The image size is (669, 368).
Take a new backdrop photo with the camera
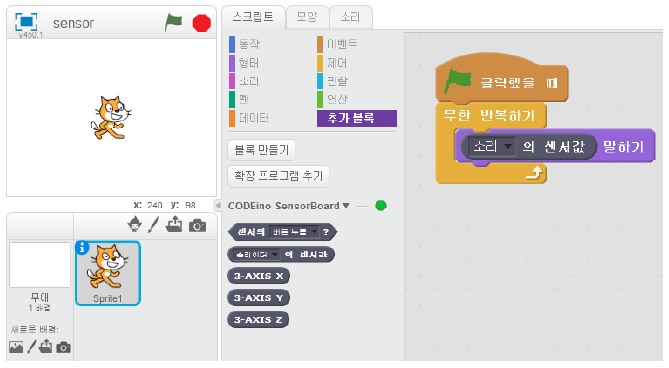[x=63, y=348]
